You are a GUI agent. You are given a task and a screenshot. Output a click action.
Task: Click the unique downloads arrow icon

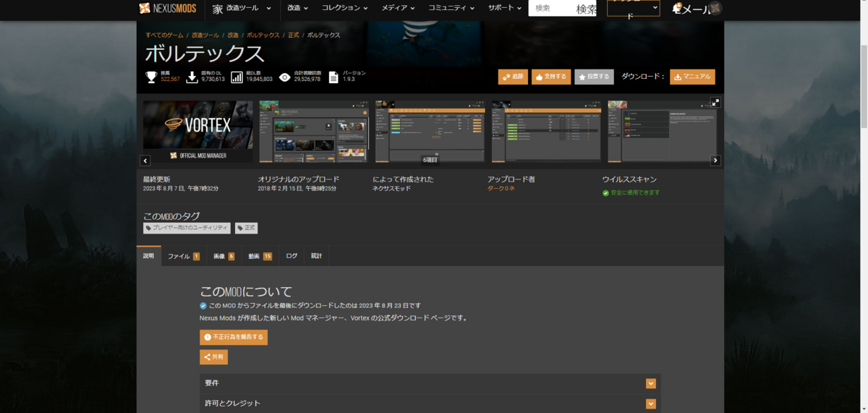[192, 77]
